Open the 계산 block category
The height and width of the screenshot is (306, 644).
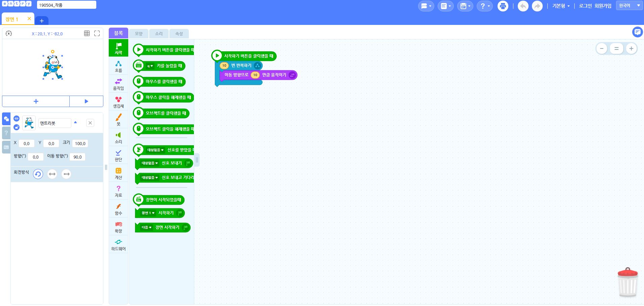tap(118, 173)
